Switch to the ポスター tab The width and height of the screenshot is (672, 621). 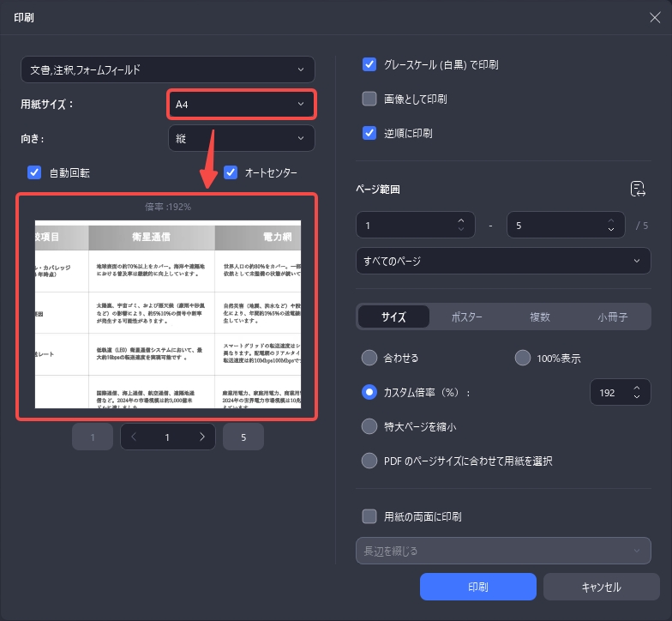tap(466, 317)
